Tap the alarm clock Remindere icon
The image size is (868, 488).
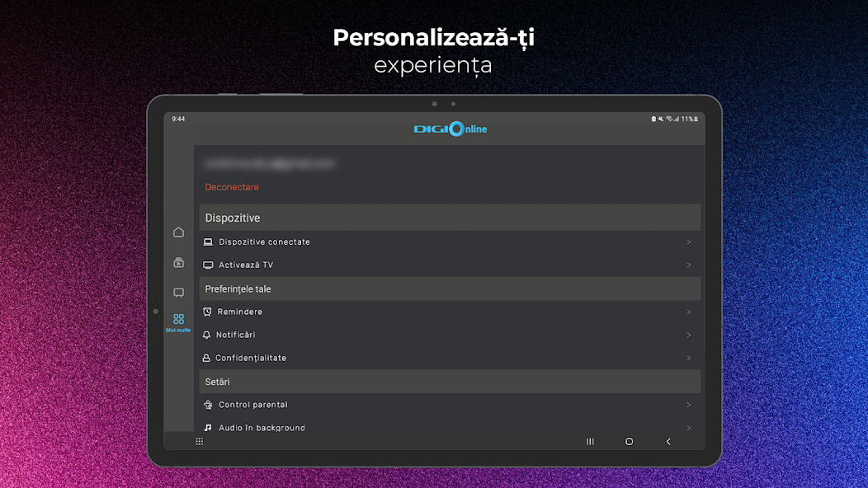(207, 312)
